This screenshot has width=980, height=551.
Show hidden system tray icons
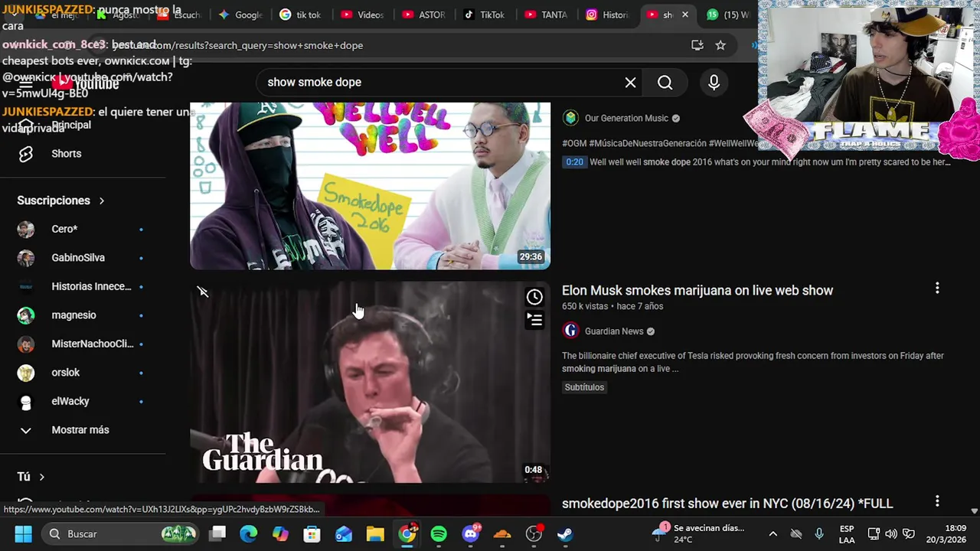[773, 533]
